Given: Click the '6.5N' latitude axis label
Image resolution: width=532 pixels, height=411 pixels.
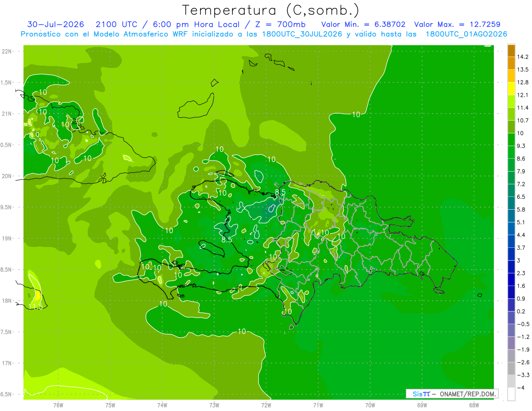Looking at the screenshot, I should (x=6, y=395).
